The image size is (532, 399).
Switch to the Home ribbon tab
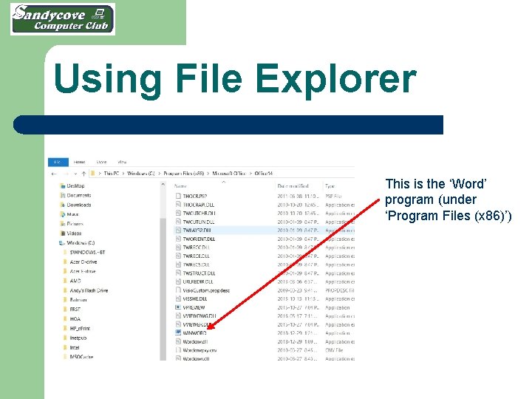pyautogui.click(x=79, y=162)
